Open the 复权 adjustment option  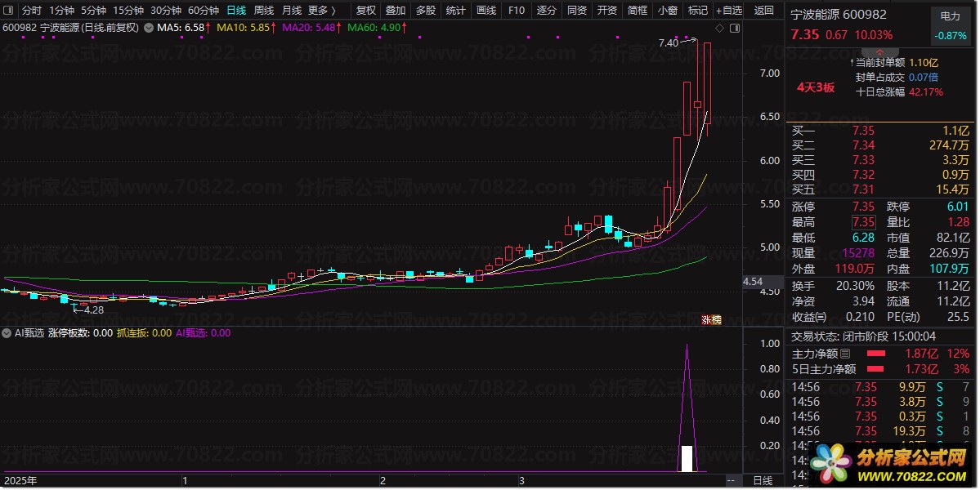(x=366, y=10)
